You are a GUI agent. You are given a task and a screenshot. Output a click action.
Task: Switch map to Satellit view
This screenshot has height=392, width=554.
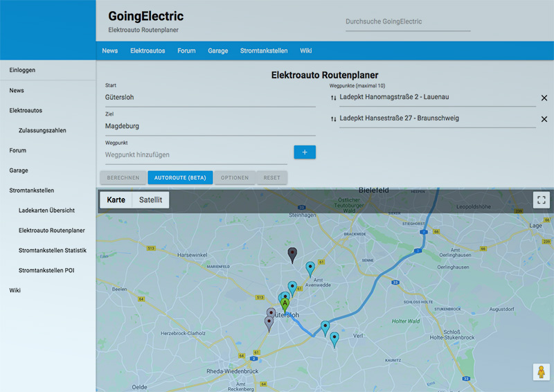[x=150, y=200]
